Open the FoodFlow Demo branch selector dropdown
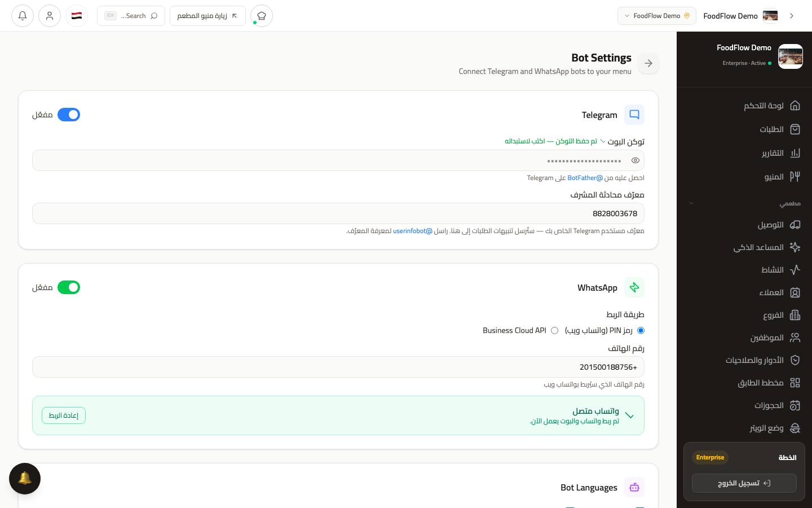This screenshot has width=812, height=508. coord(657,16)
